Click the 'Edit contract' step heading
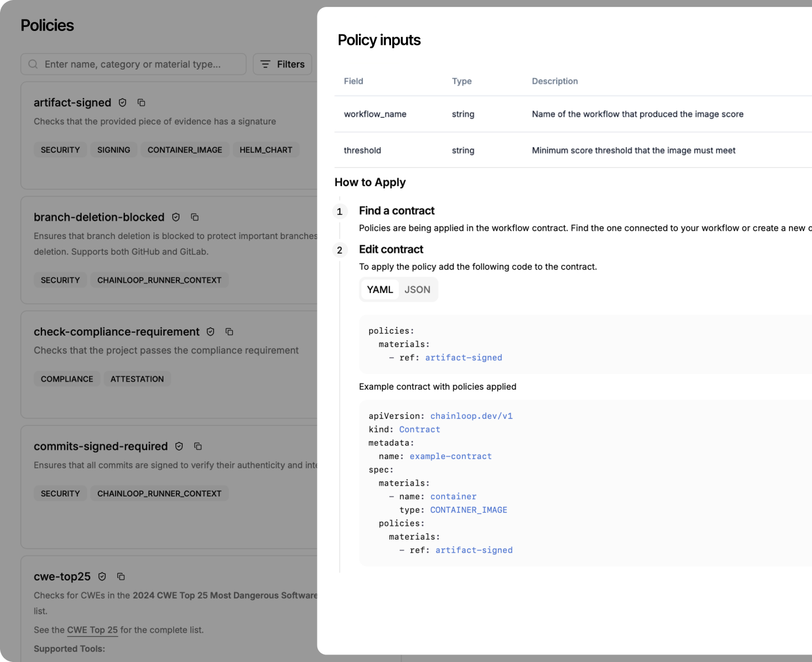The width and height of the screenshot is (812, 662). [x=391, y=249]
